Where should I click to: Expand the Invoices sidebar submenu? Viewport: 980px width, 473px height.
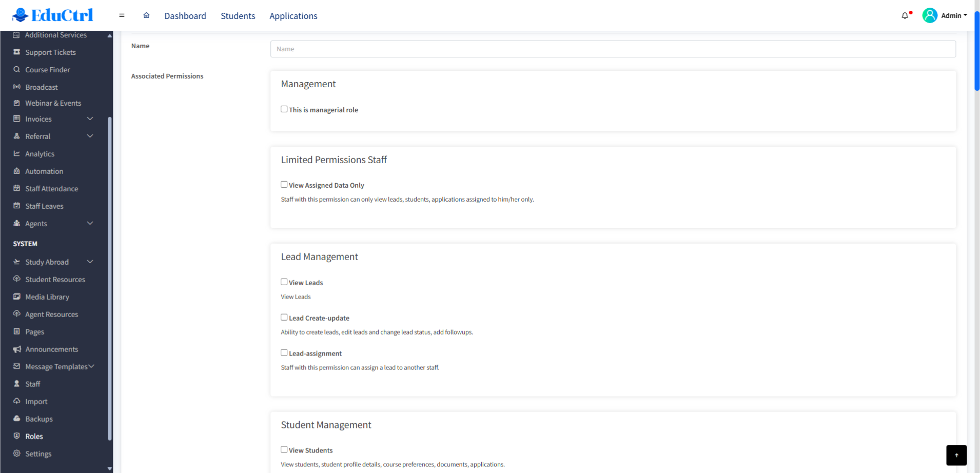tap(90, 119)
